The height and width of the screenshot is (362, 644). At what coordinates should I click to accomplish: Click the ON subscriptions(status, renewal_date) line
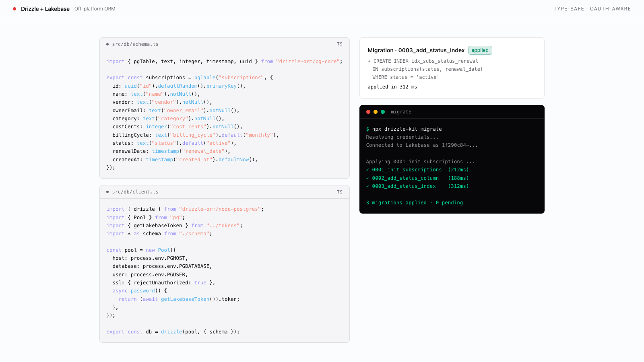[427, 69]
